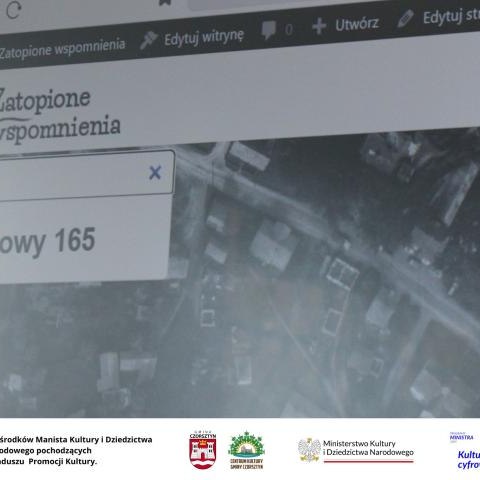Click the browser reload icon

(x=13, y=10)
